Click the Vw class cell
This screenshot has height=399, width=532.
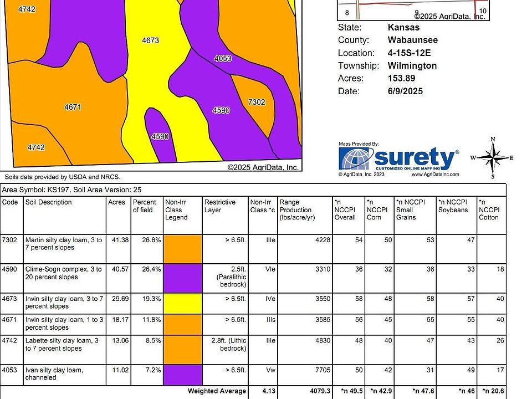[271, 370]
